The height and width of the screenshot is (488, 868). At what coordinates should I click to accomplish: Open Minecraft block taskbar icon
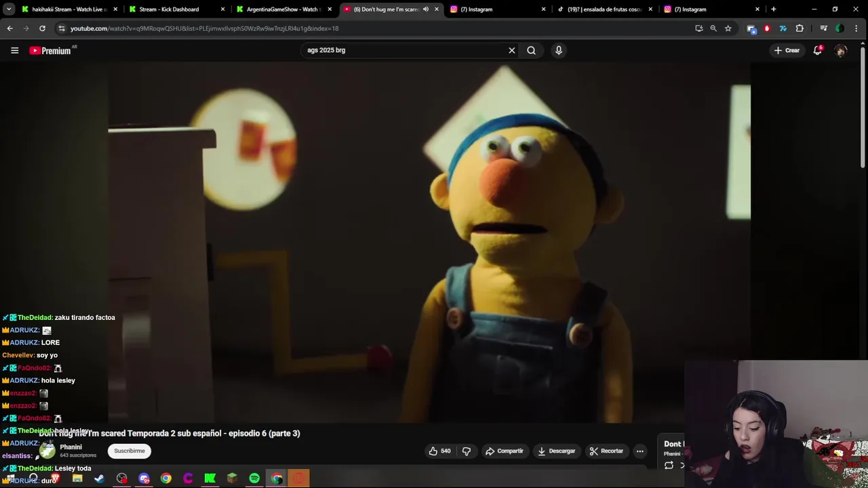point(232,479)
